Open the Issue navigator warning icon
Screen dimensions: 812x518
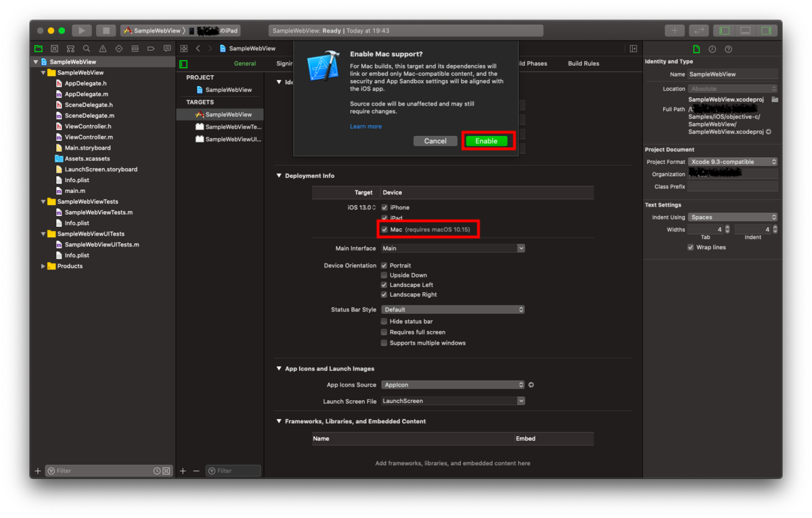[103, 49]
